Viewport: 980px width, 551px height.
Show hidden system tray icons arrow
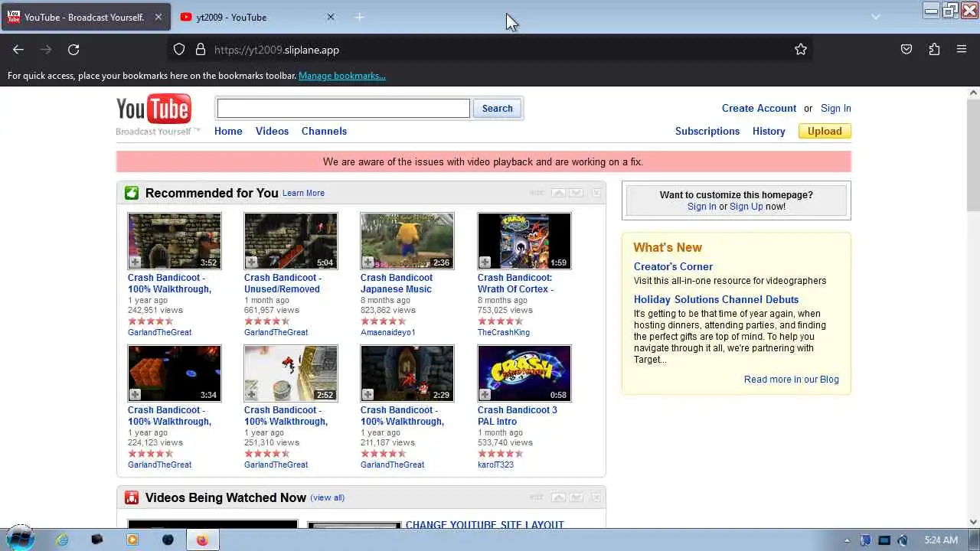pyautogui.click(x=847, y=540)
